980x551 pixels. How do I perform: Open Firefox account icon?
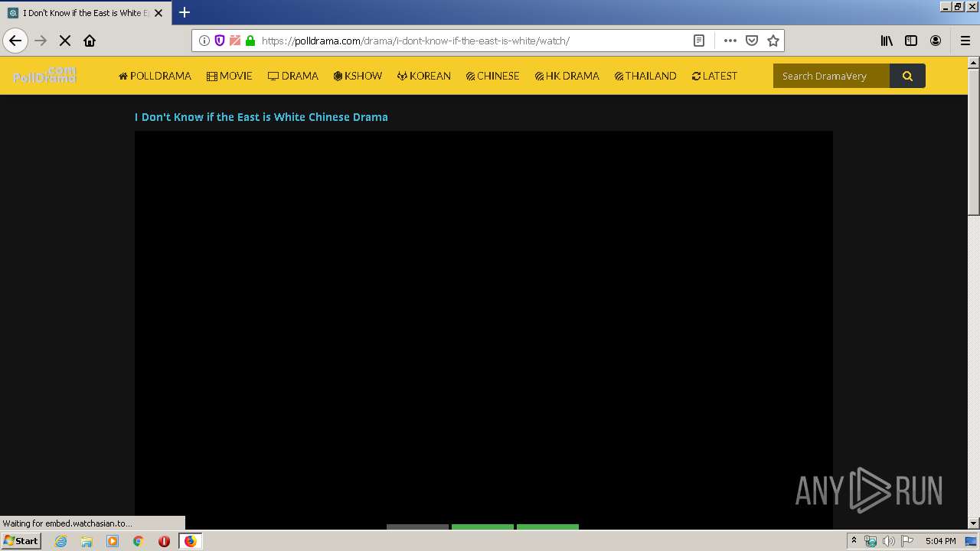click(936, 41)
